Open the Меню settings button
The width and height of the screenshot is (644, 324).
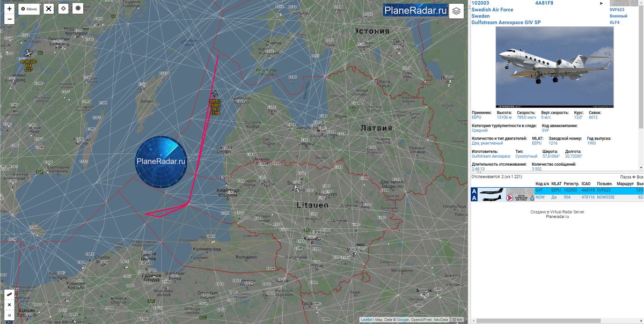[x=29, y=9]
